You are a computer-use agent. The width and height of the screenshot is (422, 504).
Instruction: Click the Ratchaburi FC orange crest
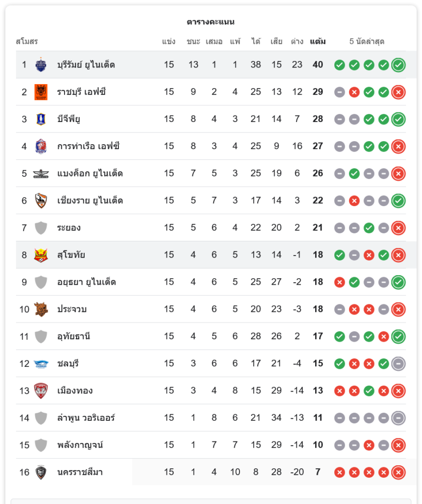point(41,92)
